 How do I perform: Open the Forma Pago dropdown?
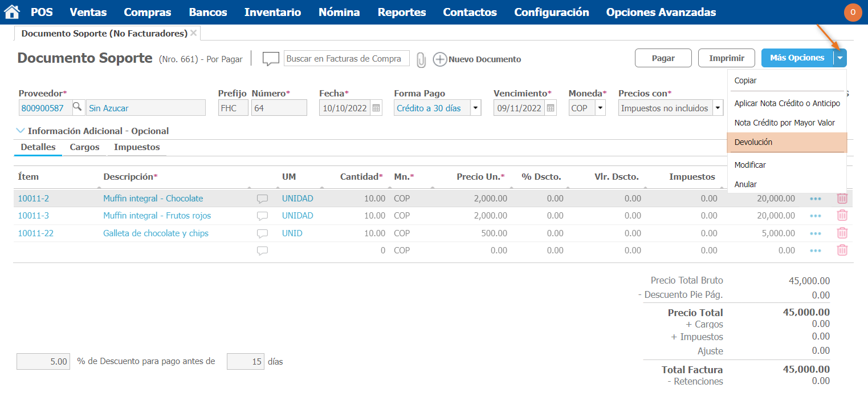click(x=475, y=108)
